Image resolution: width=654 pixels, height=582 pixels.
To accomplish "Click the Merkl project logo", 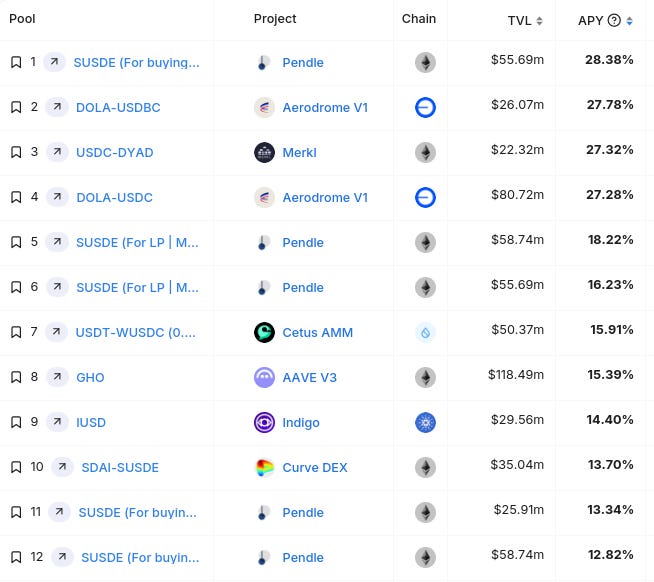I will pyautogui.click(x=264, y=152).
